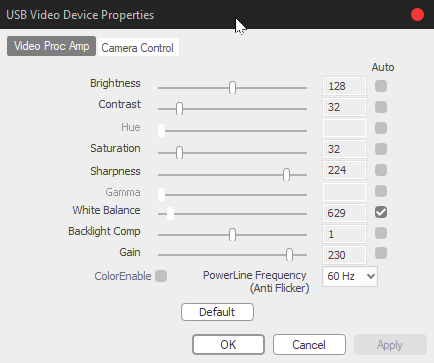Click the White Balance value field 629
Screen dimensions: 434x363
[344, 213]
